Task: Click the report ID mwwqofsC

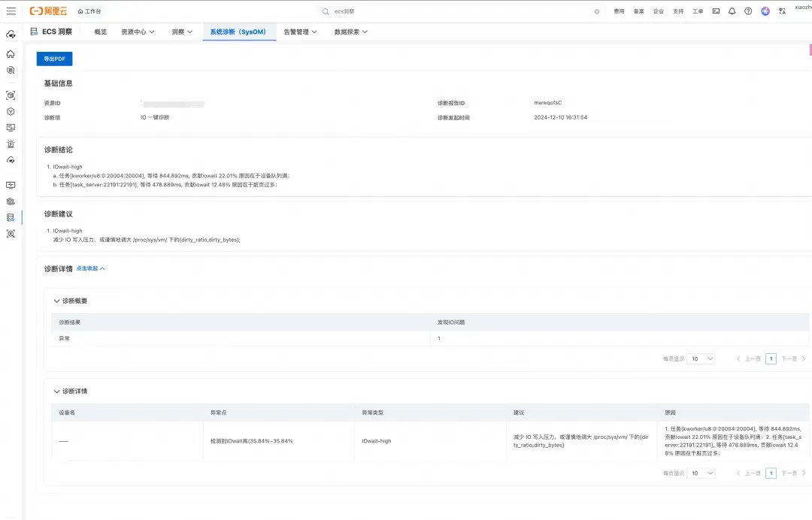Action: 548,103
